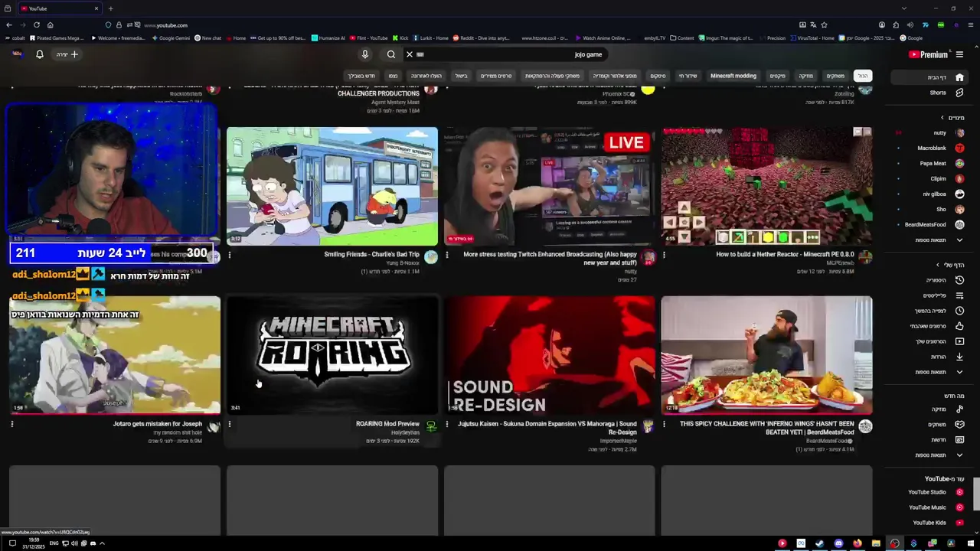Select the 'מיקסים' filter chip
Viewport: 980px width, 551px height.
778,76
